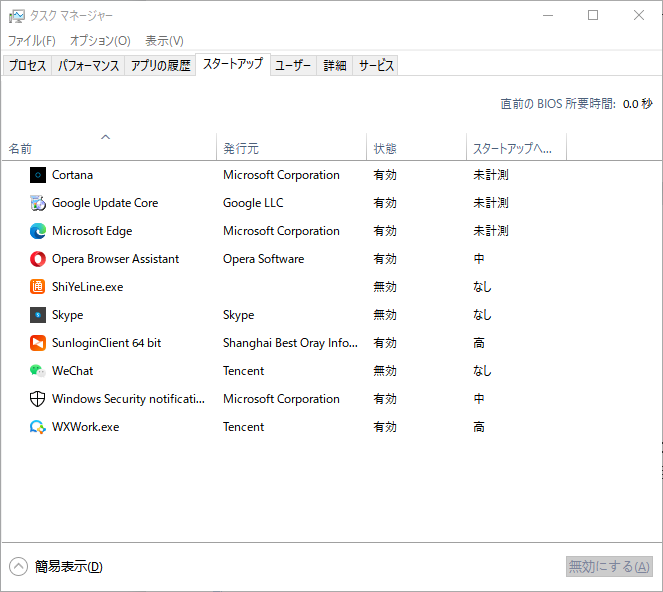The height and width of the screenshot is (592, 663).
Task: Select the Cortana name text
Action: 72,175
